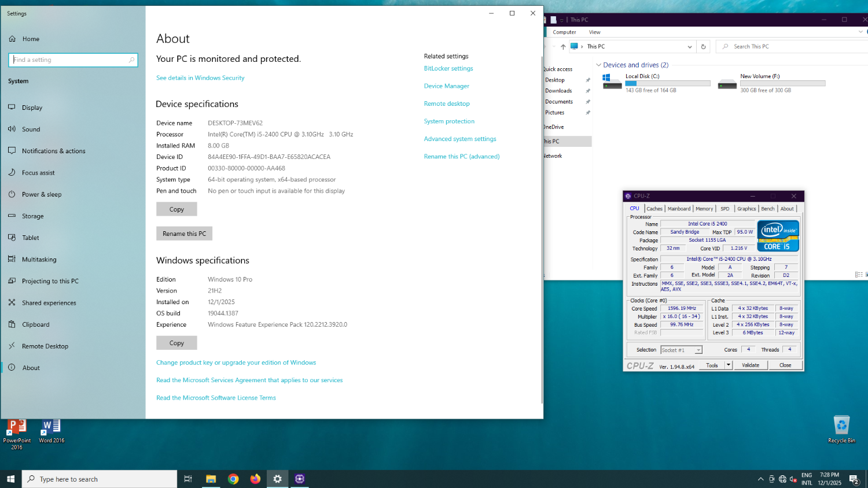Viewport: 868px width, 488px height.
Task: Expand the File Explorer address bar dropdown
Action: pyautogui.click(x=689, y=47)
